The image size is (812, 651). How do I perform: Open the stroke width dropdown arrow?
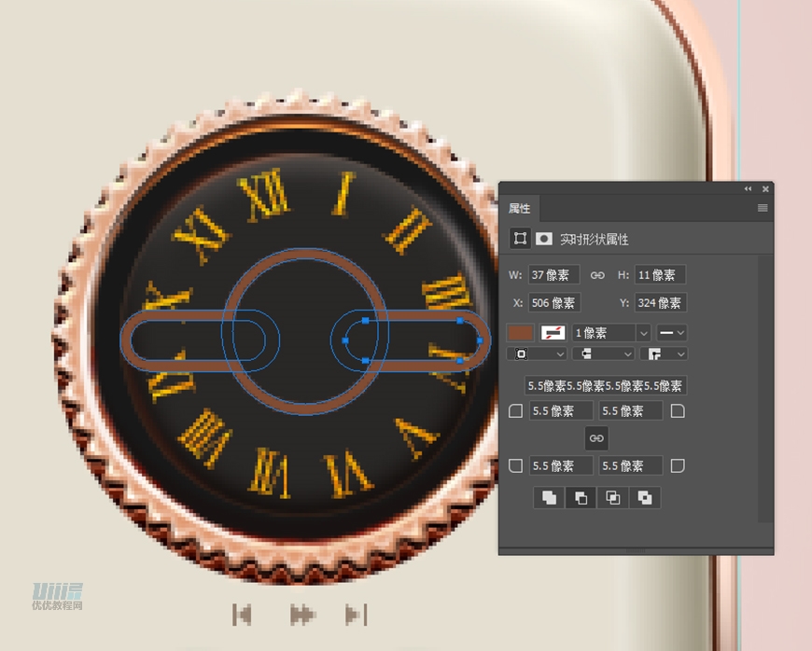tap(643, 333)
